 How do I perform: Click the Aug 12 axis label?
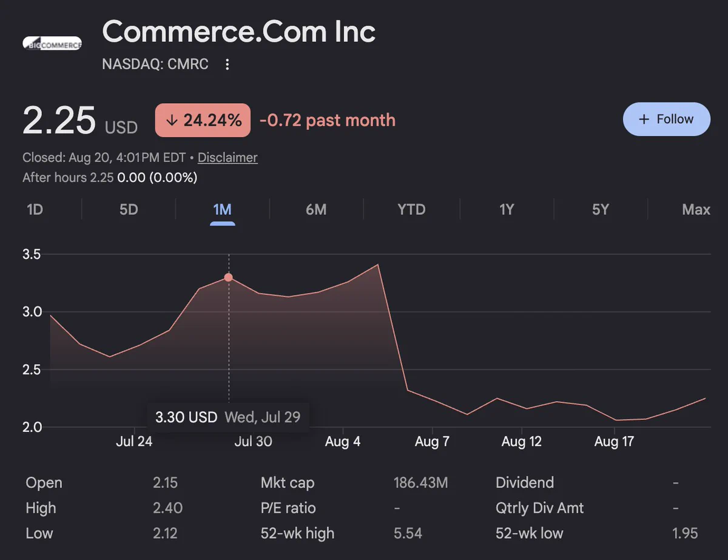click(x=522, y=442)
